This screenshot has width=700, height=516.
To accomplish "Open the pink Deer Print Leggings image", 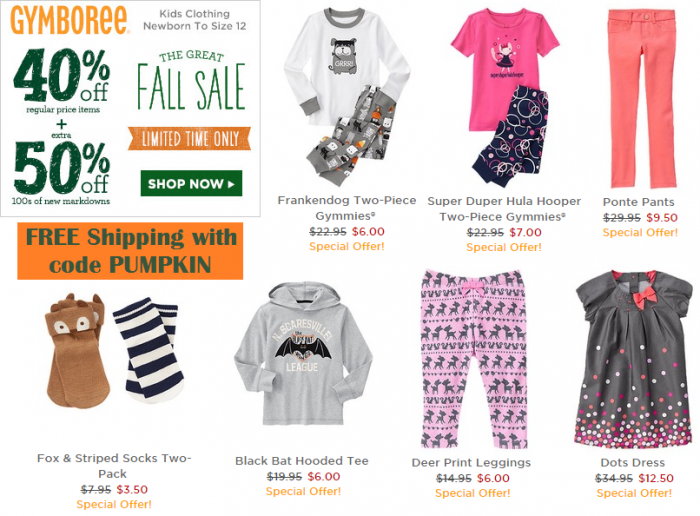I will (x=471, y=355).
